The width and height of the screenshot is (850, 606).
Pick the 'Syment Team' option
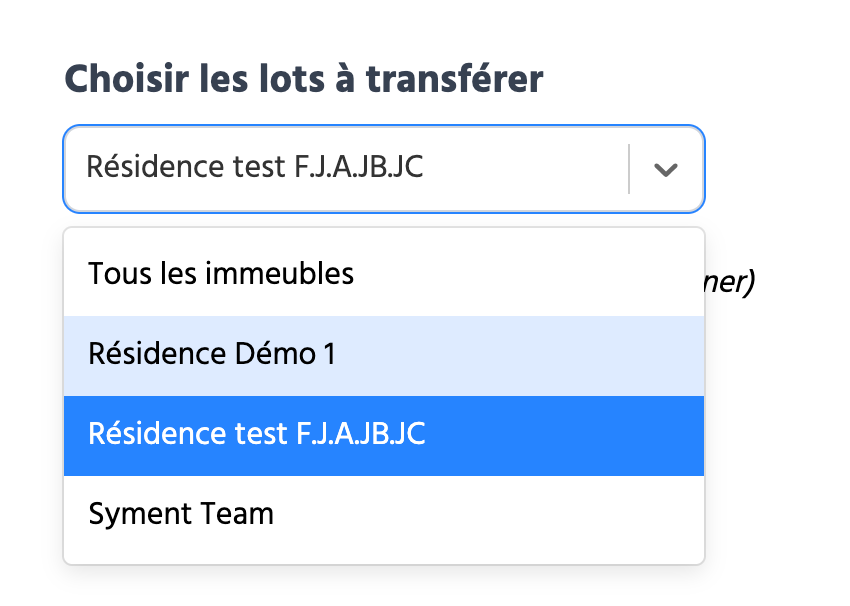pos(384,515)
